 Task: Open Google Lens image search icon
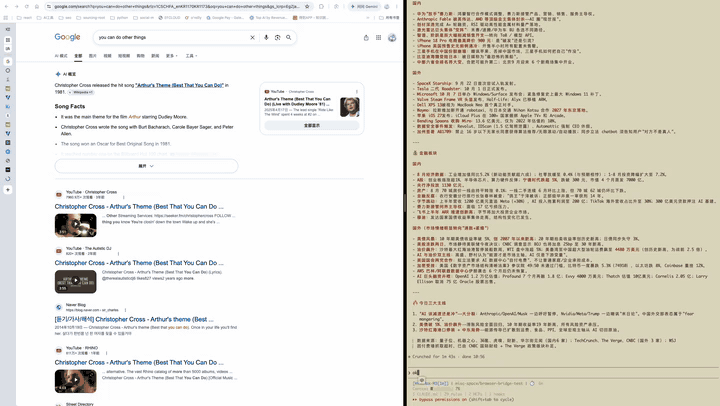pos(277,38)
